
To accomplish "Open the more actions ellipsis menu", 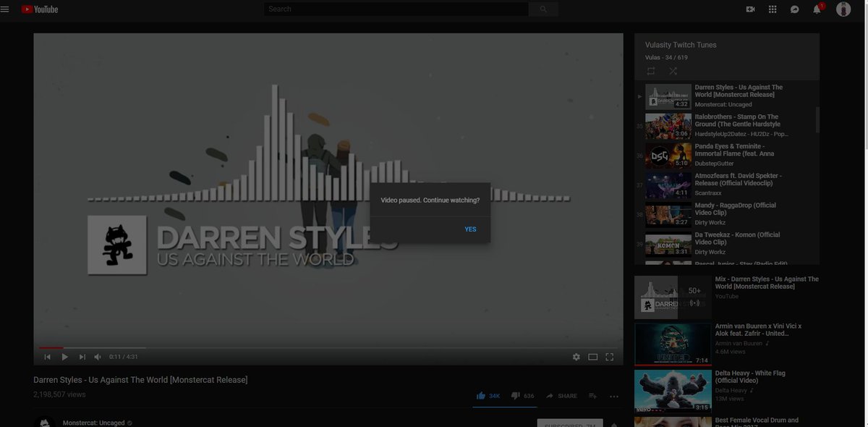I will click(x=614, y=396).
